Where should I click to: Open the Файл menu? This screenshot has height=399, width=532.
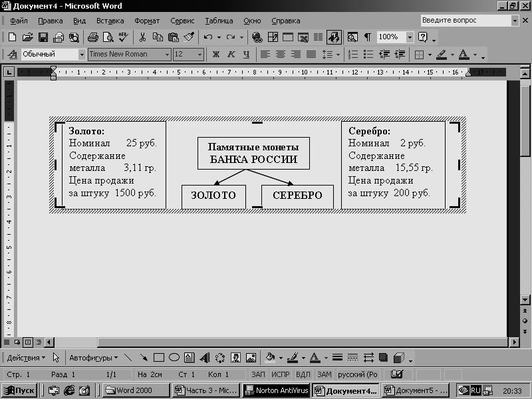pos(19,21)
